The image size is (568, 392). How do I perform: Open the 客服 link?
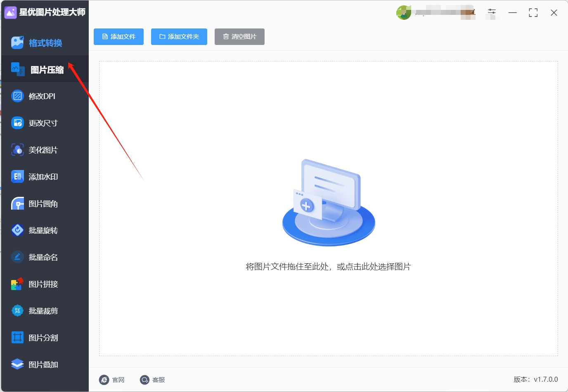pyautogui.click(x=159, y=380)
